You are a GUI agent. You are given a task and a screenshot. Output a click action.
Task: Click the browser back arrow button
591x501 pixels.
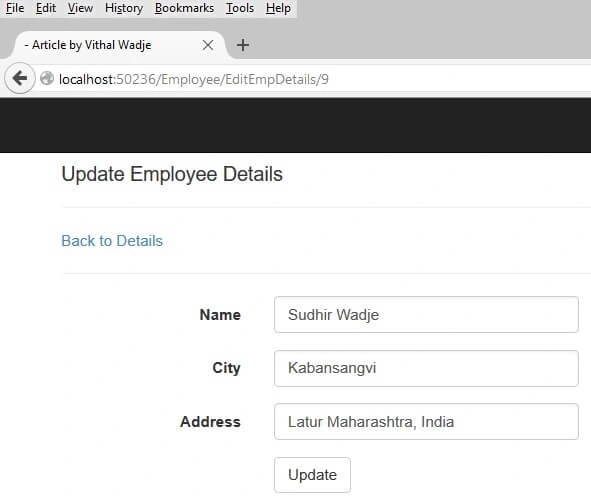click(x=20, y=78)
